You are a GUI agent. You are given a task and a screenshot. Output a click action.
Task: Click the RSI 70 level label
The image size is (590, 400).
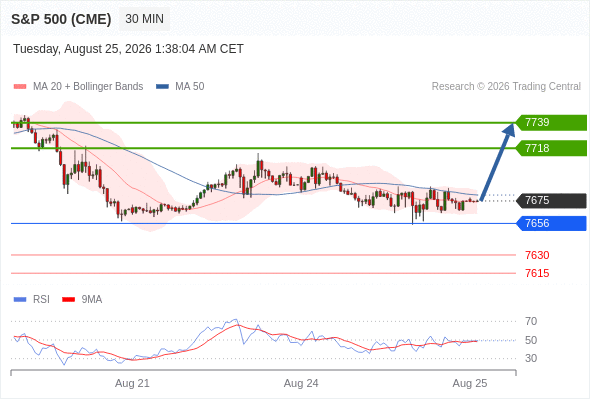tap(531, 321)
